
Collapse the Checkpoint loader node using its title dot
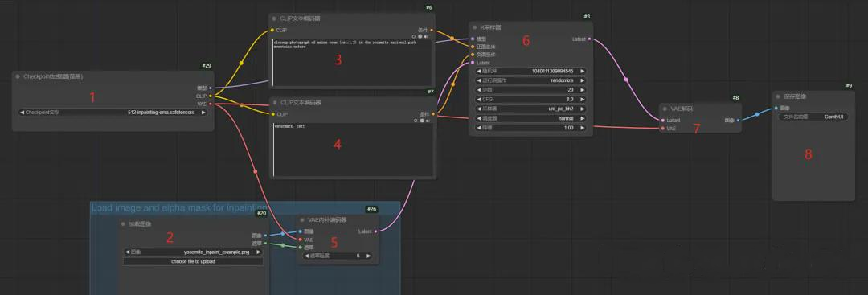[x=18, y=76]
